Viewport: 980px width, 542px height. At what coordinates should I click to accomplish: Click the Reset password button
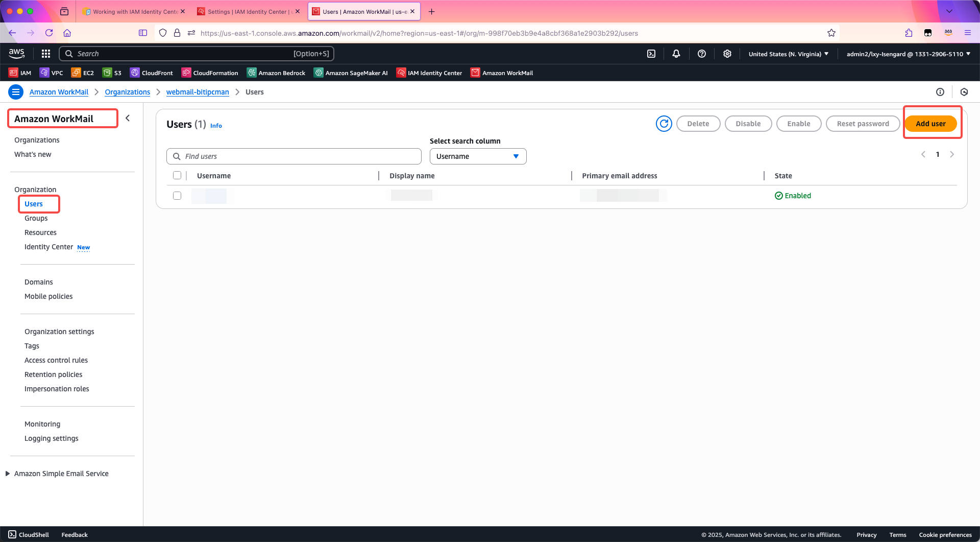point(863,124)
